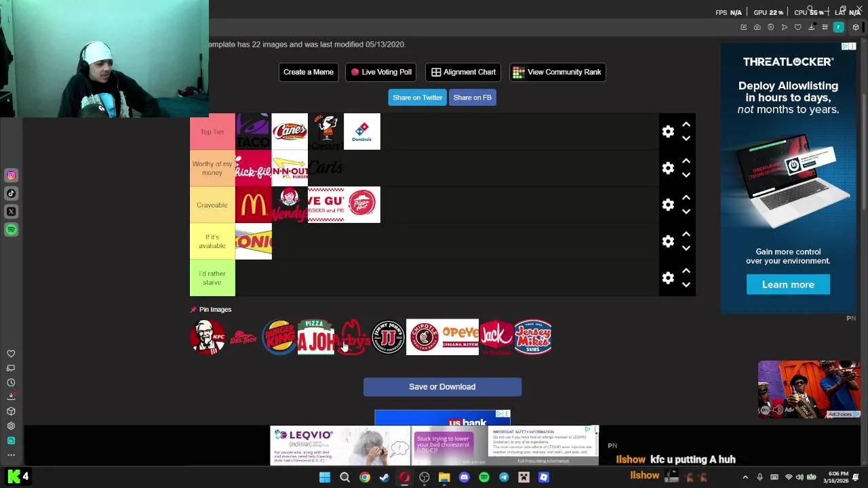This screenshot has width=868, height=488.
Task: Click the I'd rather starve tier label
Action: point(212,278)
